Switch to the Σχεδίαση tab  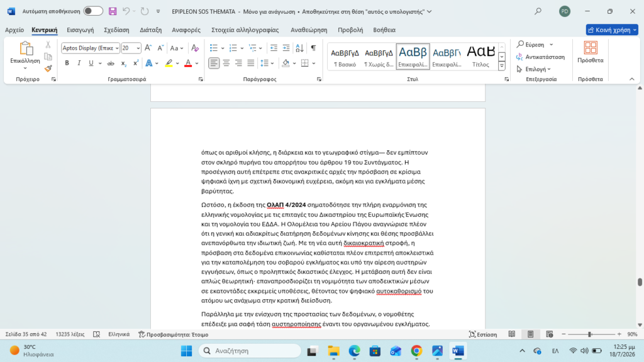pos(116,30)
